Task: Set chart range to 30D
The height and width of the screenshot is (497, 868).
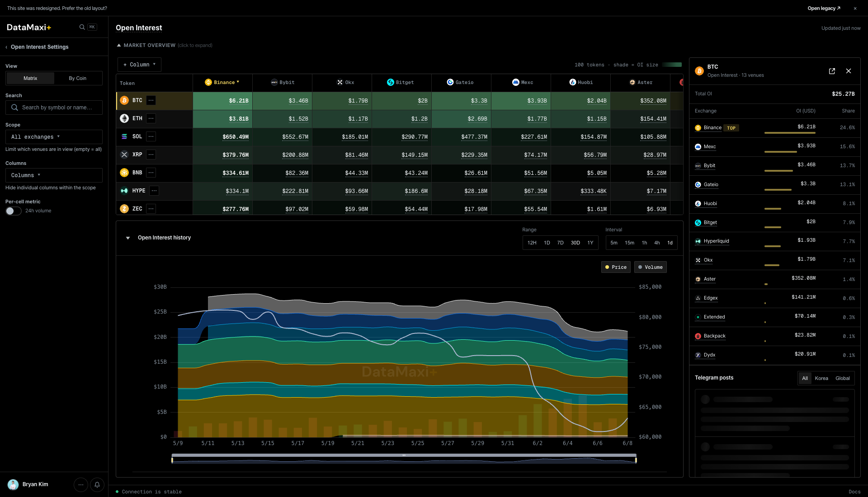Action: (x=575, y=243)
